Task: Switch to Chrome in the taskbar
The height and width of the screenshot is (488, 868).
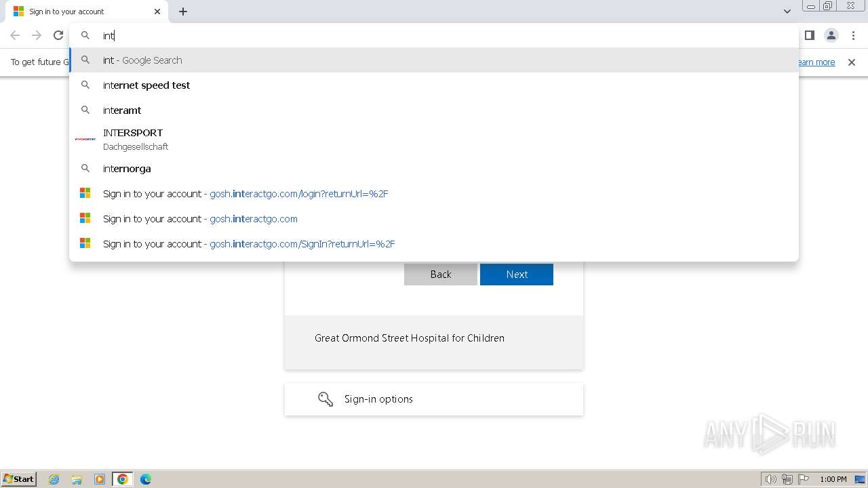Action: pos(123,479)
